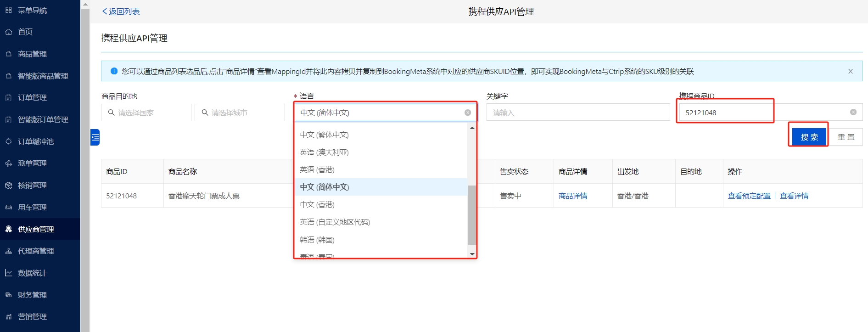The image size is (868, 332).
Task: Click the blue 搜索 button
Action: click(809, 137)
